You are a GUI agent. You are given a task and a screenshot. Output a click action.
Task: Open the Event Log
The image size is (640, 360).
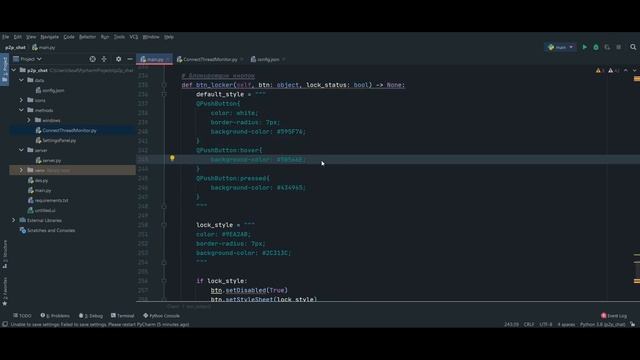point(614,316)
